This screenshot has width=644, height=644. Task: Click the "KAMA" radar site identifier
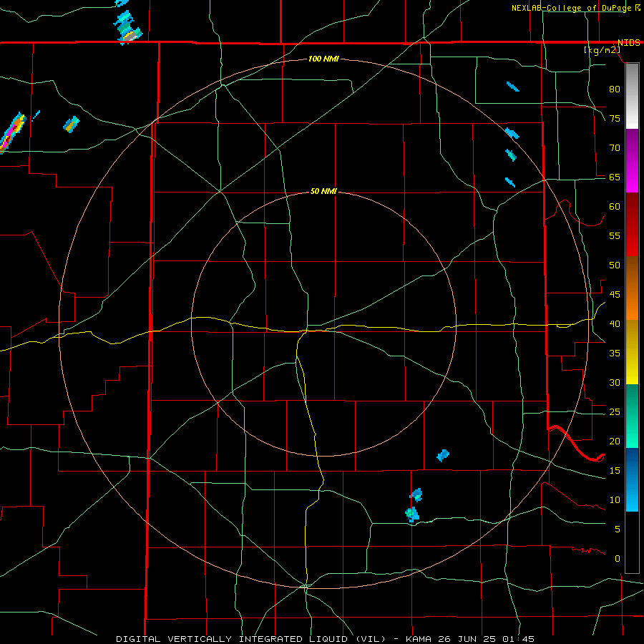click(x=419, y=639)
